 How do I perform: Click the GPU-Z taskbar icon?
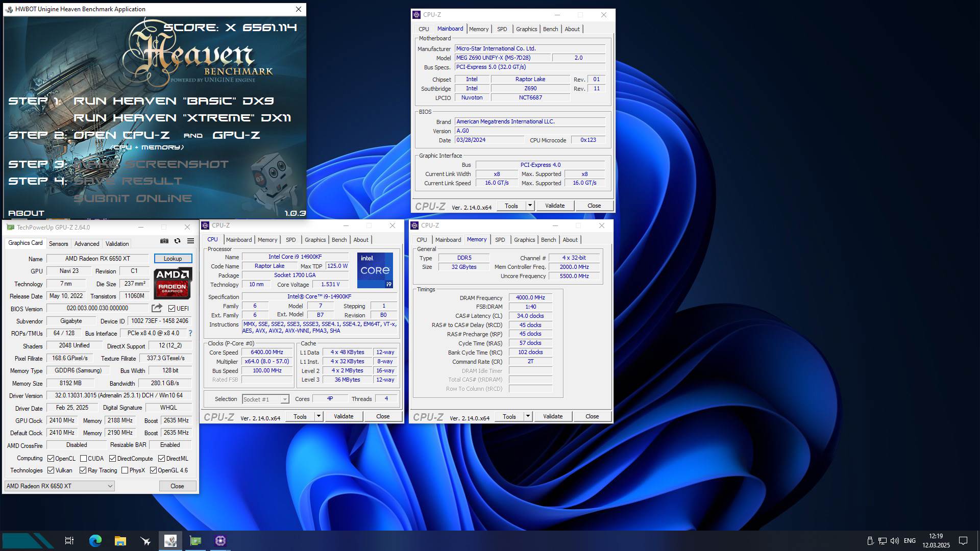click(x=195, y=541)
